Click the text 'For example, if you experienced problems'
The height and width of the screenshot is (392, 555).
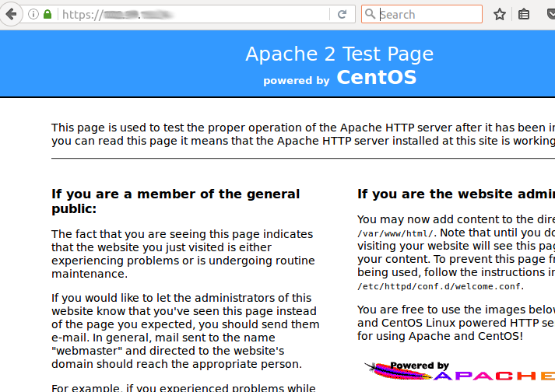click(x=184, y=387)
